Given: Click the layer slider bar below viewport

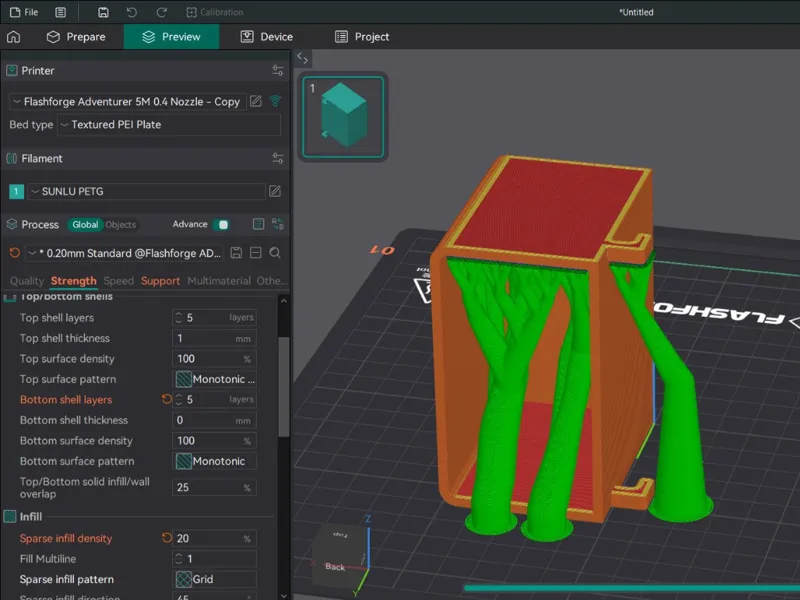Looking at the screenshot, I should [x=632, y=588].
